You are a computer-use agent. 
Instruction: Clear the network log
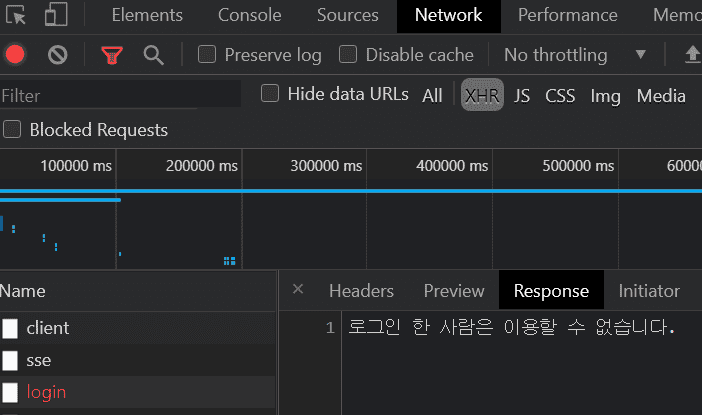tap(58, 55)
